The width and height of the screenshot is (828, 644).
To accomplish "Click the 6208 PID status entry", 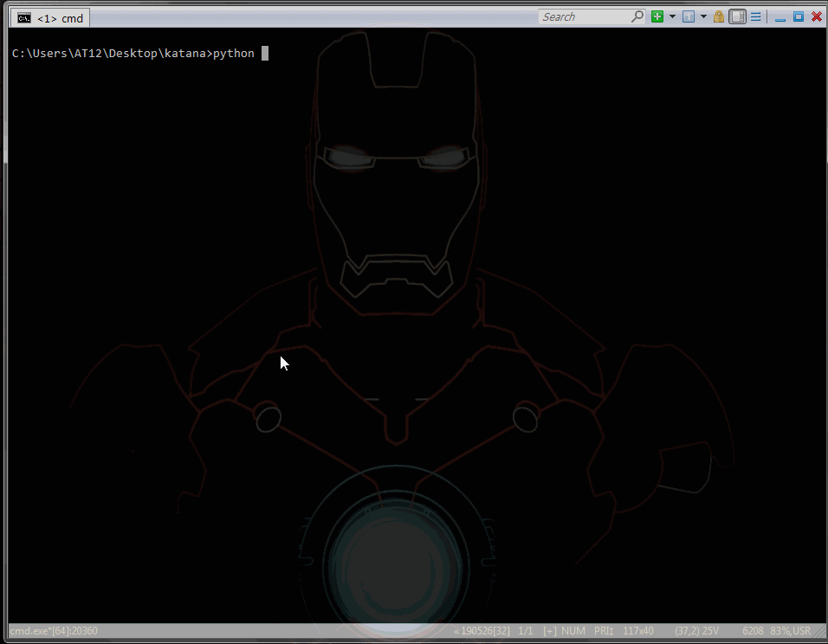I will click(753, 631).
